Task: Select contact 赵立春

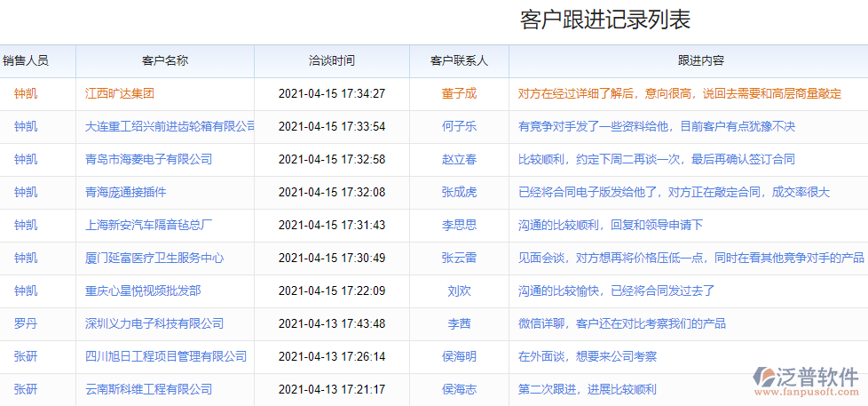Action: [459, 160]
